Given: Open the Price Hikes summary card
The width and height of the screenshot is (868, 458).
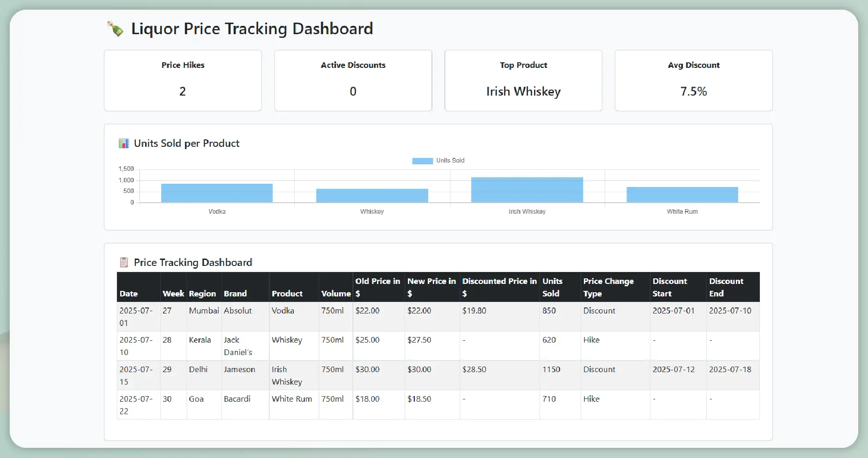Looking at the screenshot, I should 183,80.
